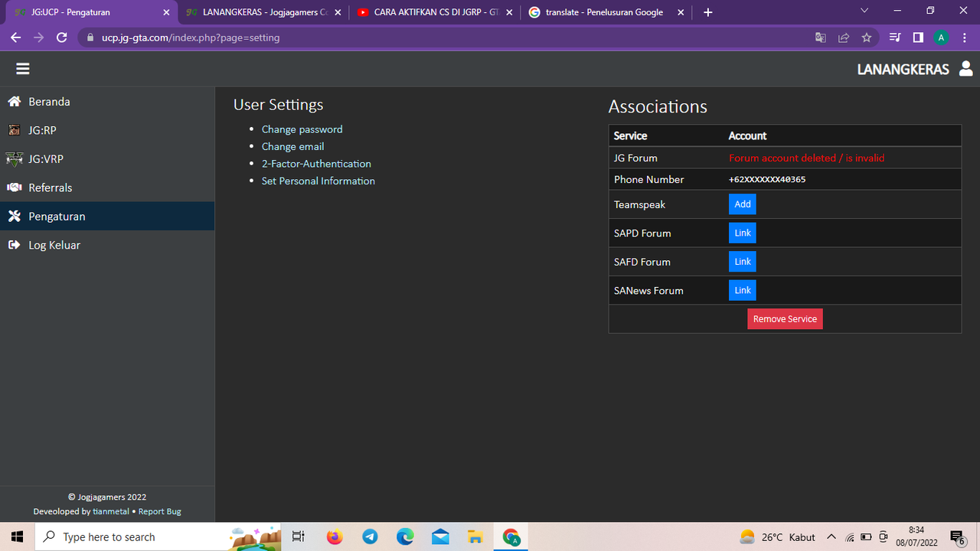
Task: Click Link button for SAFD Forum
Action: point(743,262)
